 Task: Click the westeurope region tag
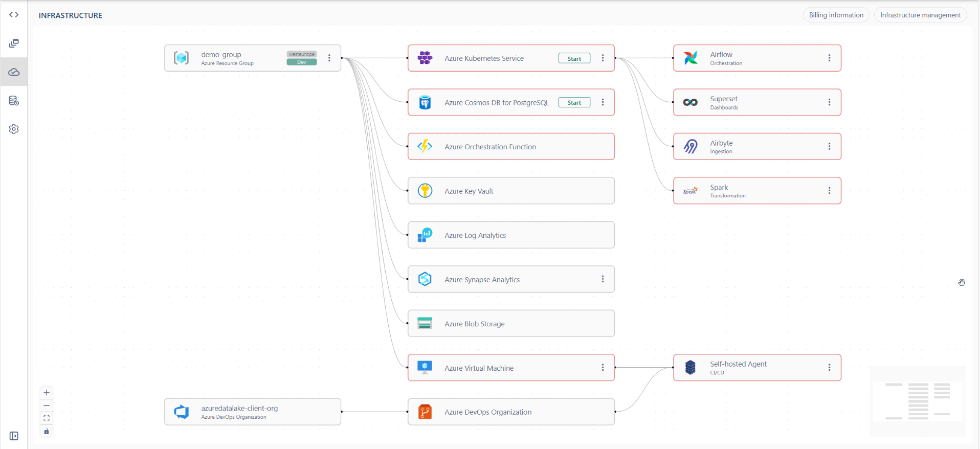[x=302, y=54]
